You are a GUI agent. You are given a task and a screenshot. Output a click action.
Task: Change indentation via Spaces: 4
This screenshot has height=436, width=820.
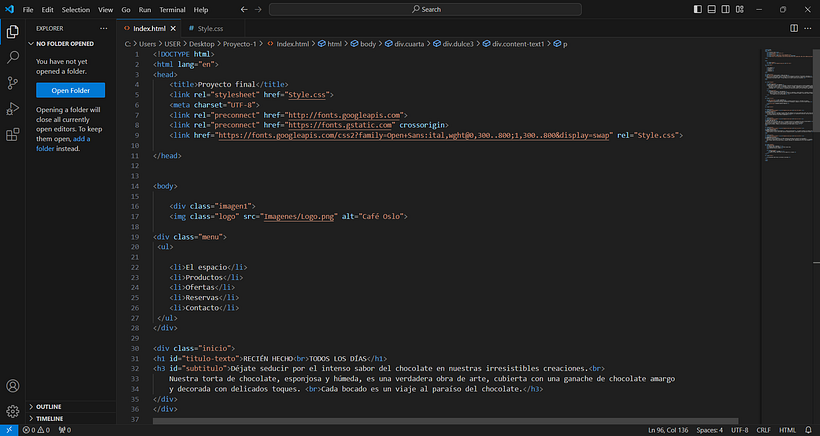[709, 430]
